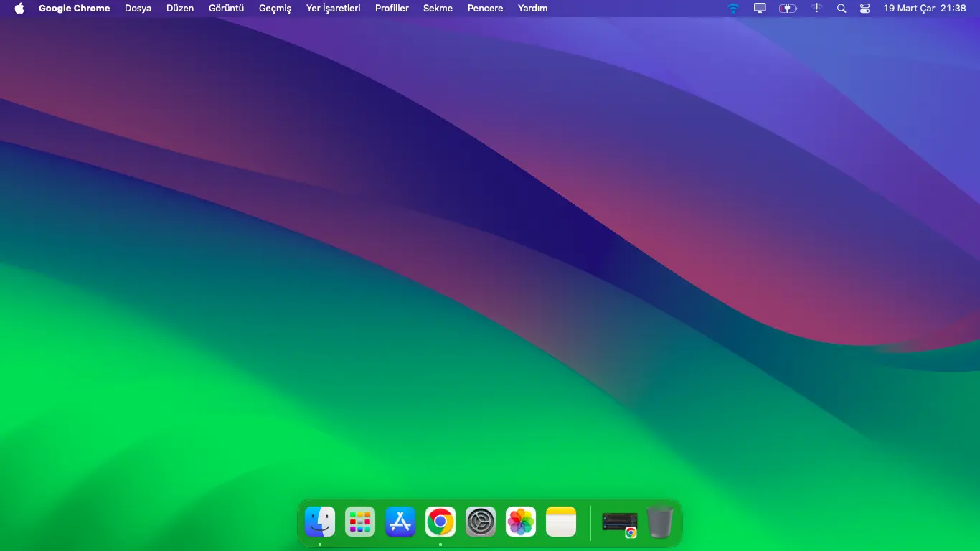
Task: Click the Wi-Fi status icon
Action: [x=732, y=9]
